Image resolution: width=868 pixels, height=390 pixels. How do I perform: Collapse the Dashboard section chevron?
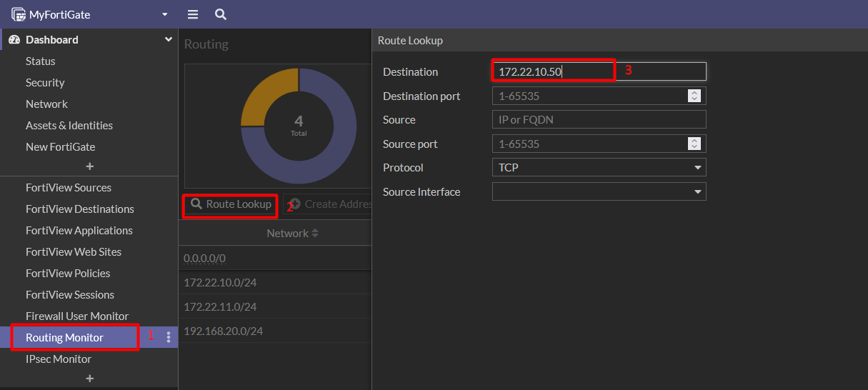pos(169,40)
